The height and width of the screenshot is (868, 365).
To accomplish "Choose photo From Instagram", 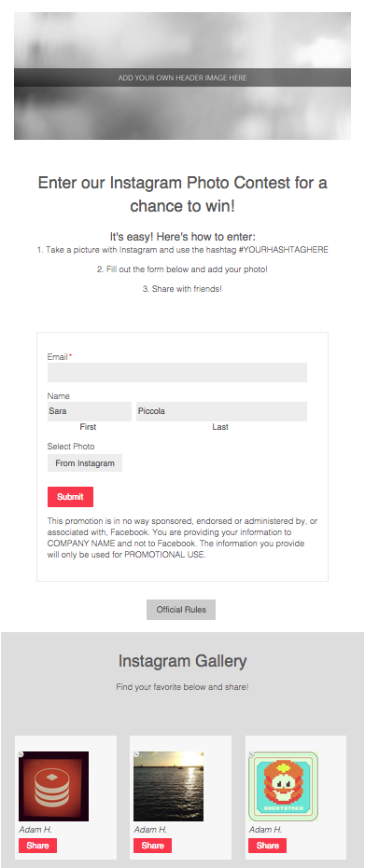I will (x=85, y=463).
